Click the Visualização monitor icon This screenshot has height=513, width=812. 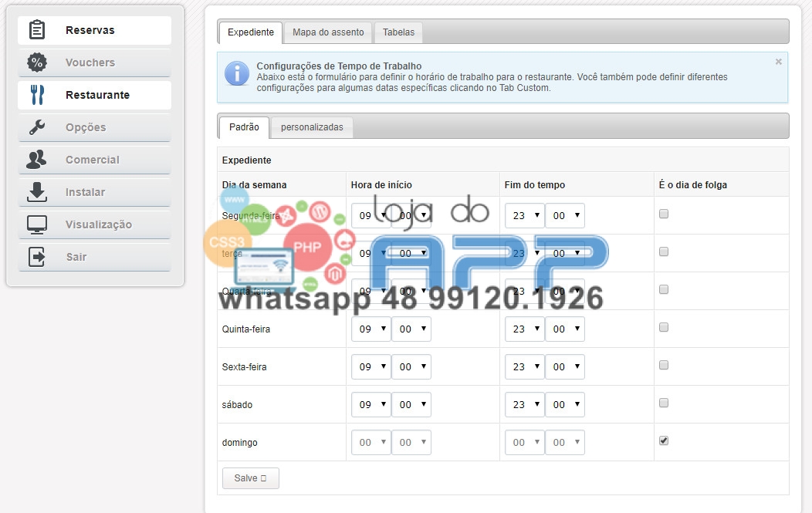point(37,224)
